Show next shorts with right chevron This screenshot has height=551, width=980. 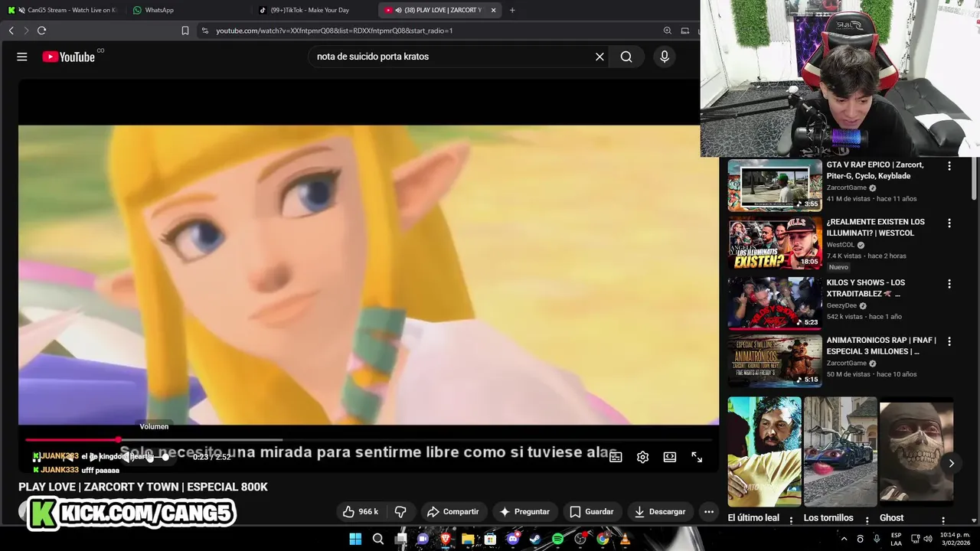click(x=951, y=463)
